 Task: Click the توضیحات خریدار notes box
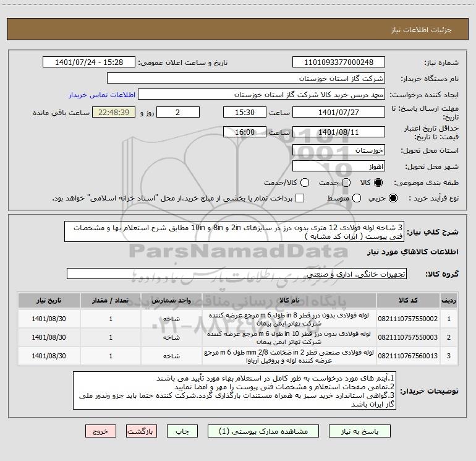[x=235, y=390]
